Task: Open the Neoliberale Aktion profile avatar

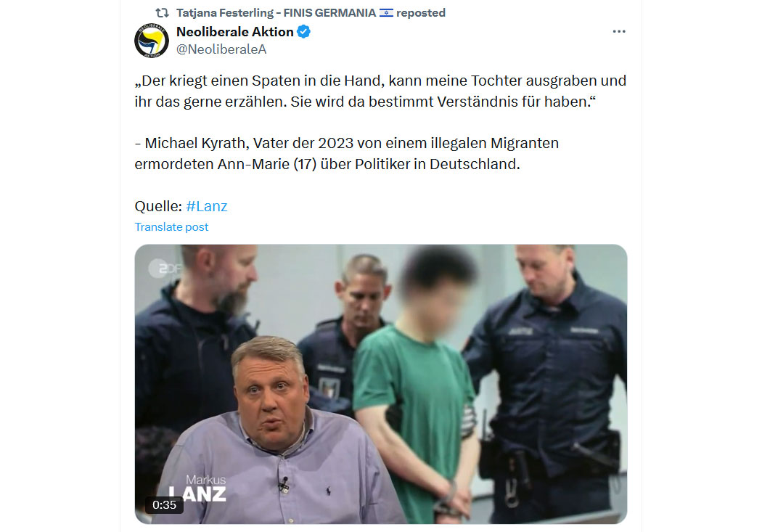Action: coord(152,41)
